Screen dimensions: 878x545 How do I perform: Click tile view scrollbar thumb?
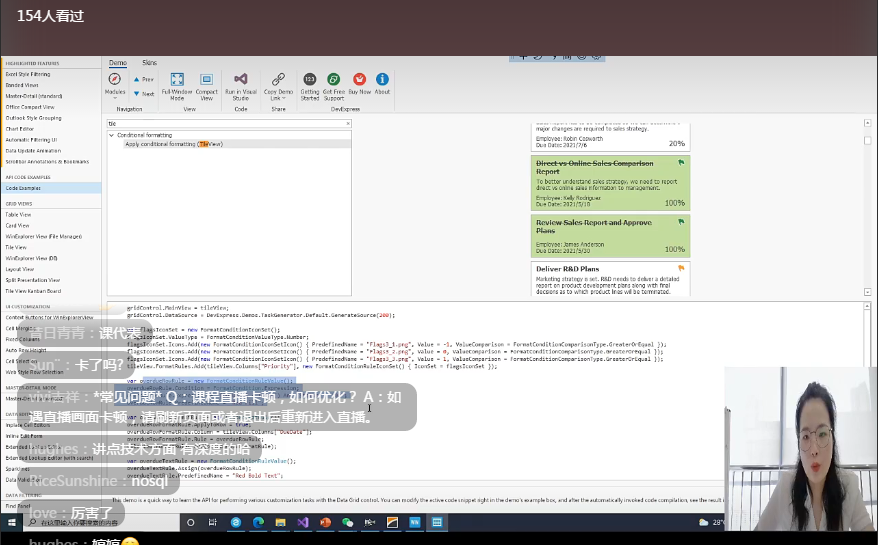[x=867, y=141]
